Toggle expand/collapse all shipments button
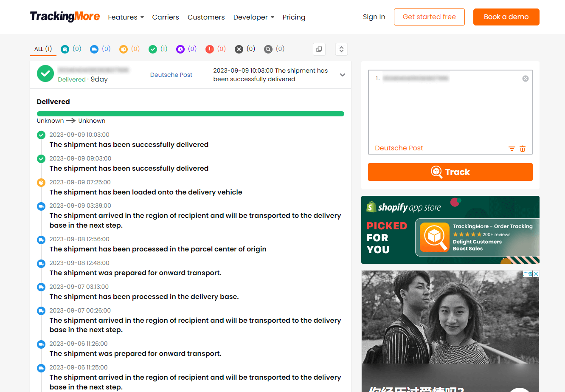Viewport: 565px width, 392px height. tap(341, 49)
